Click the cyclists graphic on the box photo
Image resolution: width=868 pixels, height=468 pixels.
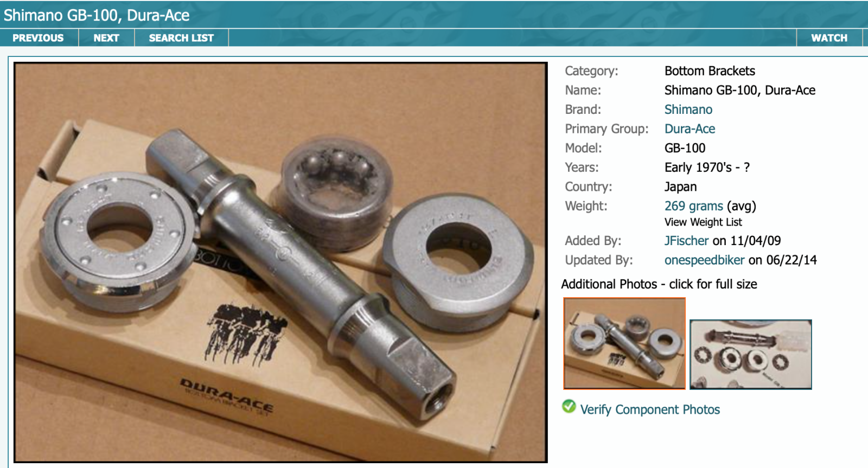[x=243, y=331]
